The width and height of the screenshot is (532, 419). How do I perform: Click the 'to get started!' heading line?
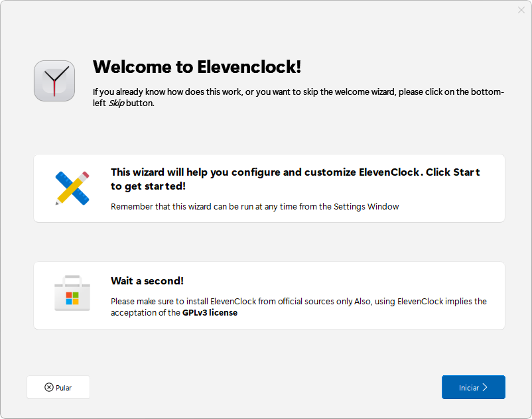(x=148, y=186)
